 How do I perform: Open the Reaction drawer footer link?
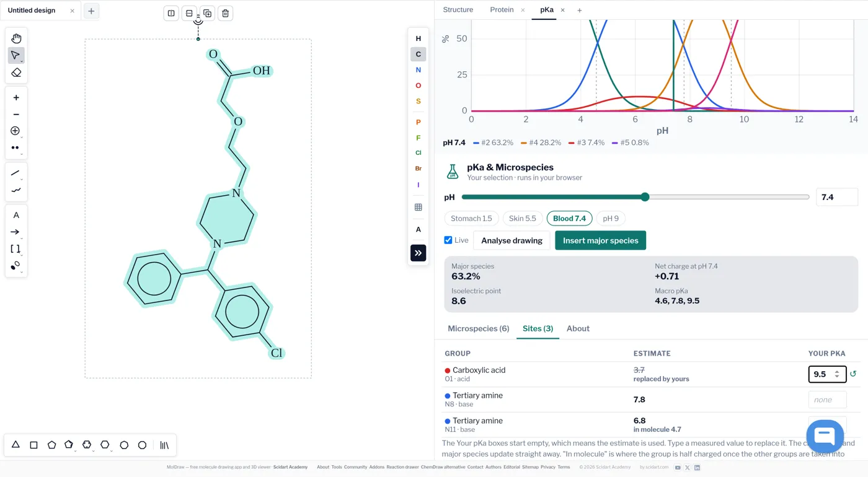click(402, 467)
